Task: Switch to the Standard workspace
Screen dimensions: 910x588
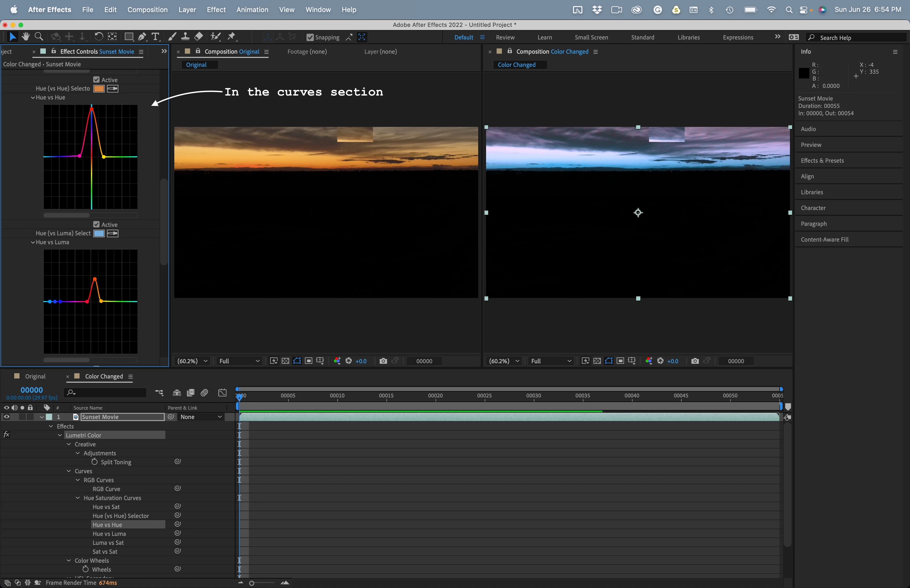Action: coord(642,37)
